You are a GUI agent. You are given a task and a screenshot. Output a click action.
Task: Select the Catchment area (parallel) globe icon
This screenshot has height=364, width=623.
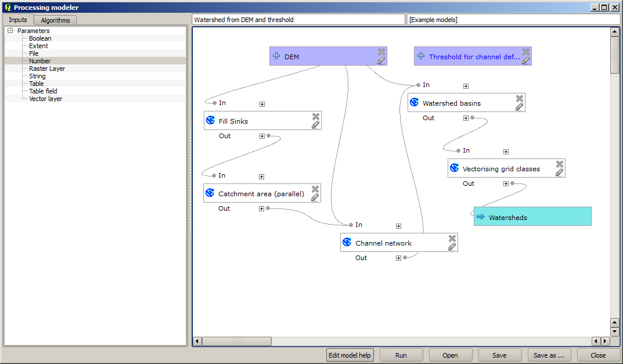(x=210, y=192)
